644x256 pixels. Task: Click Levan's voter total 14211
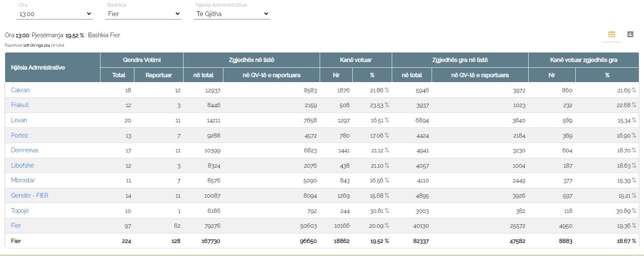coord(212,120)
